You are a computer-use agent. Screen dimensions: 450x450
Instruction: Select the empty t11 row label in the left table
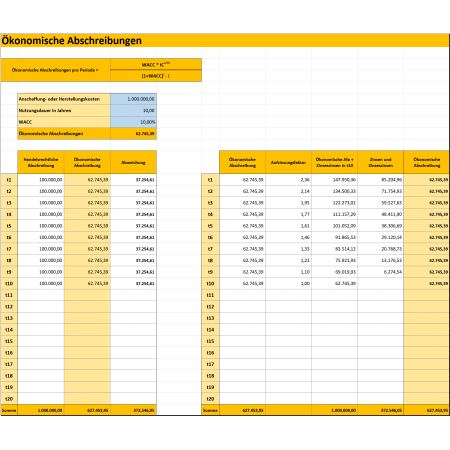pyautogui.click(x=9, y=295)
